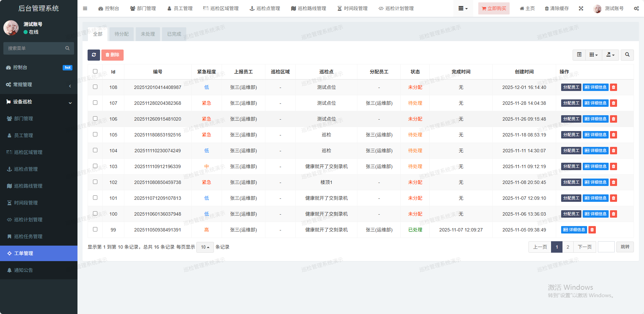Click the table search magnifier icon

coord(627,55)
